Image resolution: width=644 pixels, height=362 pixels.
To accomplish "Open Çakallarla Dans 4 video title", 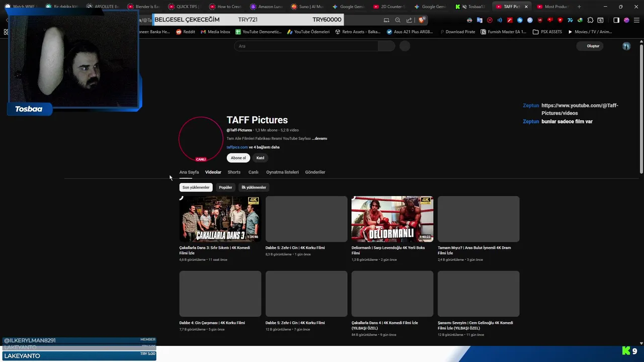I will [384, 325].
